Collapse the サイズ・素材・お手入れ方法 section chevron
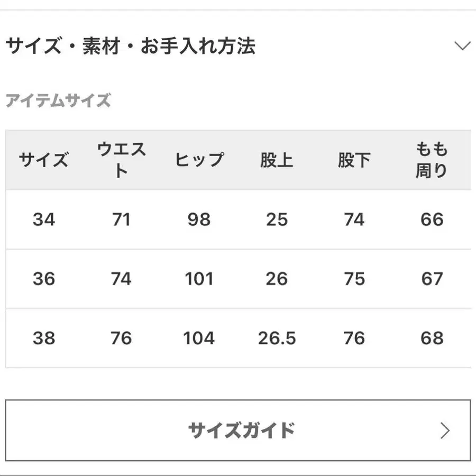Image resolution: width=476 pixels, height=476 pixels. pyautogui.click(x=463, y=45)
